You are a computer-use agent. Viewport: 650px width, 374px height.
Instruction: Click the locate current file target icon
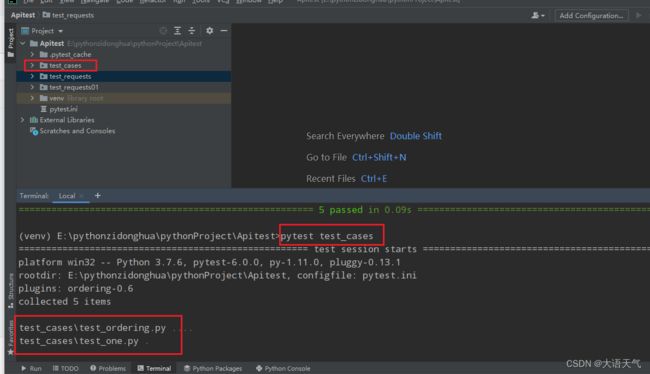(163, 31)
